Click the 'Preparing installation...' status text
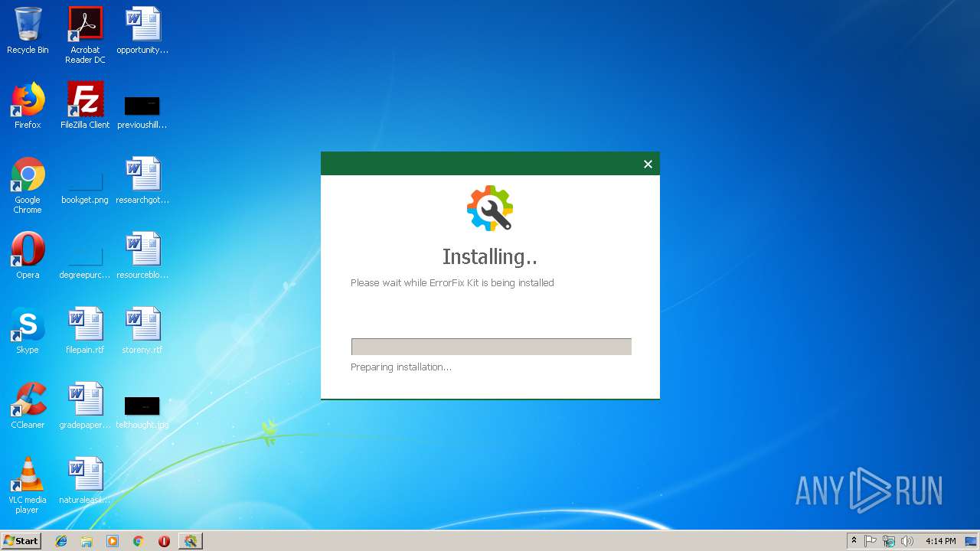The height and width of the screenshot is (551, 980). [400, 367]
